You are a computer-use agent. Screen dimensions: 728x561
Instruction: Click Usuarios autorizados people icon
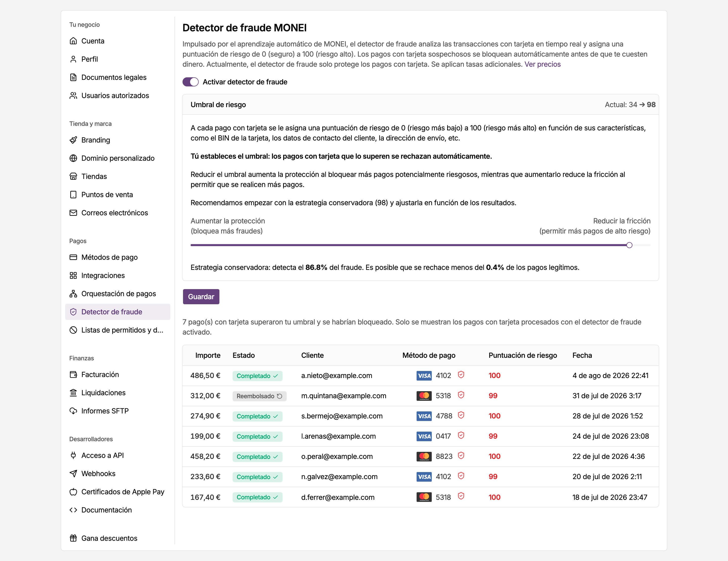[x=73, y=96]
